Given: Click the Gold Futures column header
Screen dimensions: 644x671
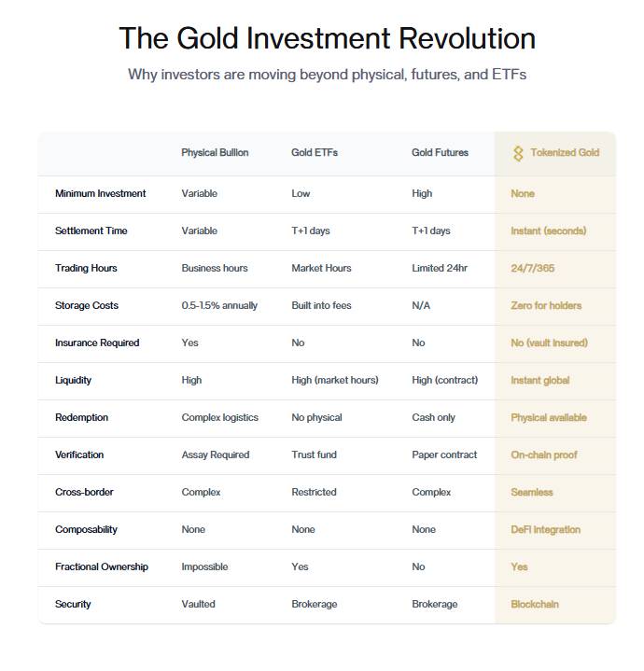Looking at the screenshot, I should [x=440, y=153].
